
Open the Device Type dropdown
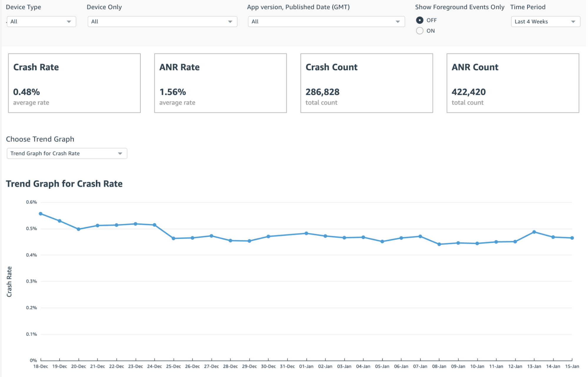coord(41,21)
